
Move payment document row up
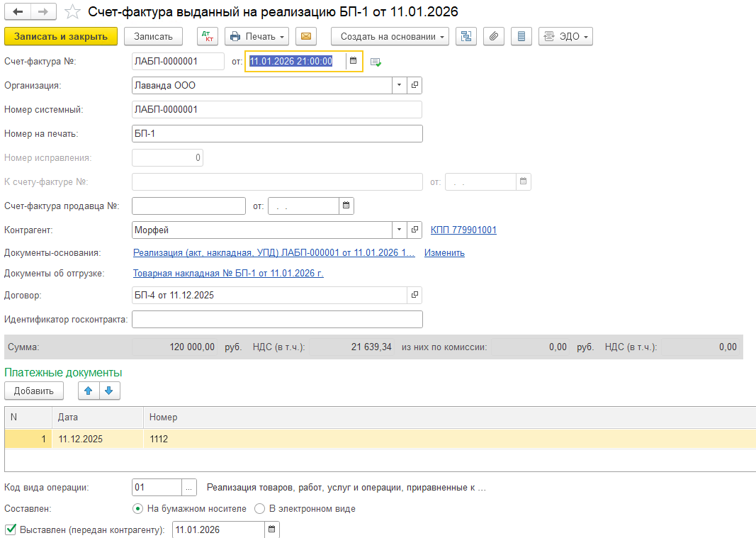[x=89, y=391]
